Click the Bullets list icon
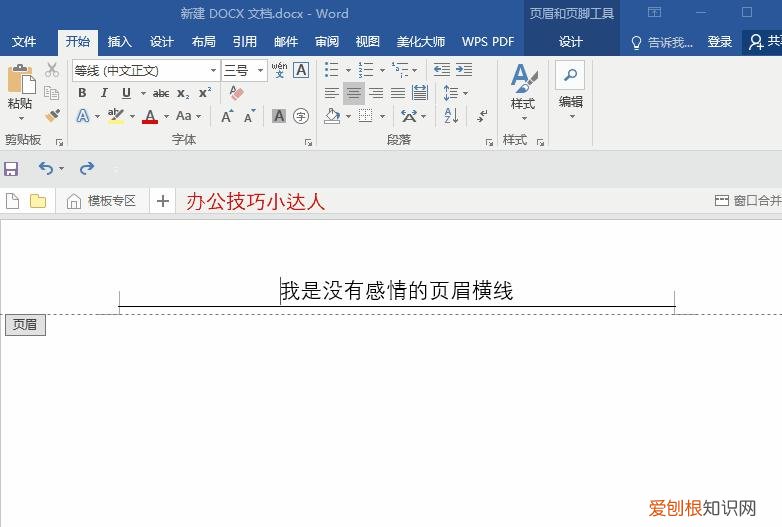 tap(332, 70)
